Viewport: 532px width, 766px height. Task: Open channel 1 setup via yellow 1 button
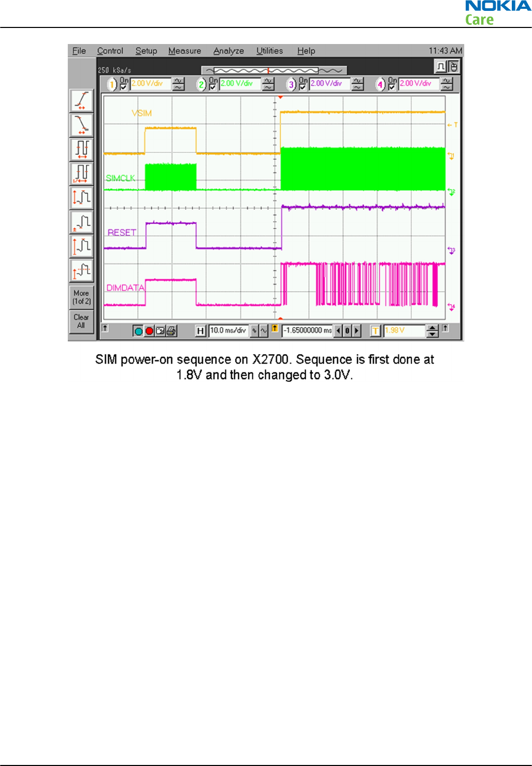112,84
